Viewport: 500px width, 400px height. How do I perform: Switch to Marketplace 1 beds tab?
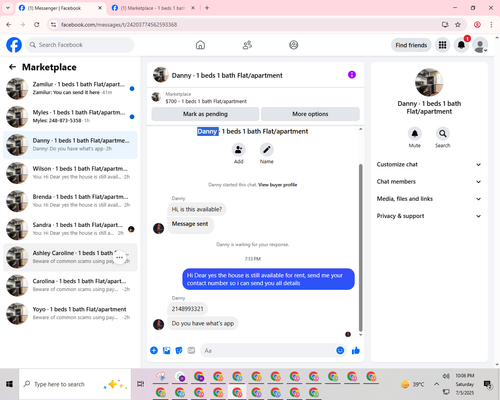click(x=153, y=8)
